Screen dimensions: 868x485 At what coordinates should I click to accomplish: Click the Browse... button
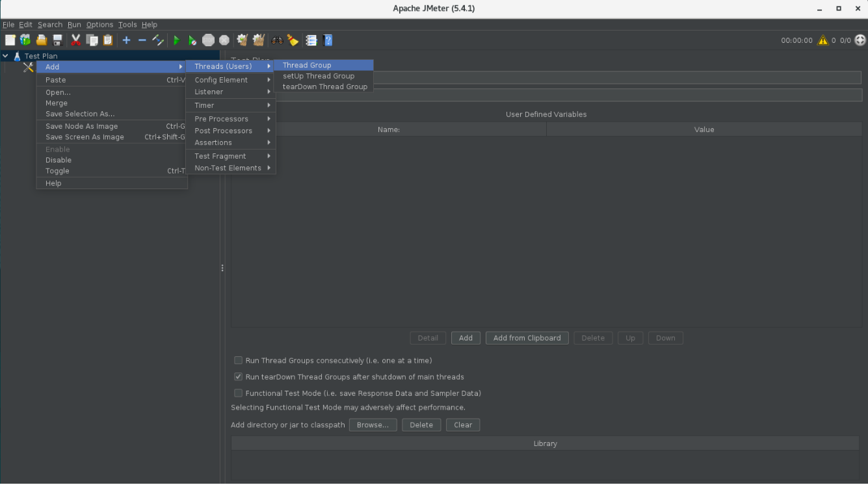(373, 425)
